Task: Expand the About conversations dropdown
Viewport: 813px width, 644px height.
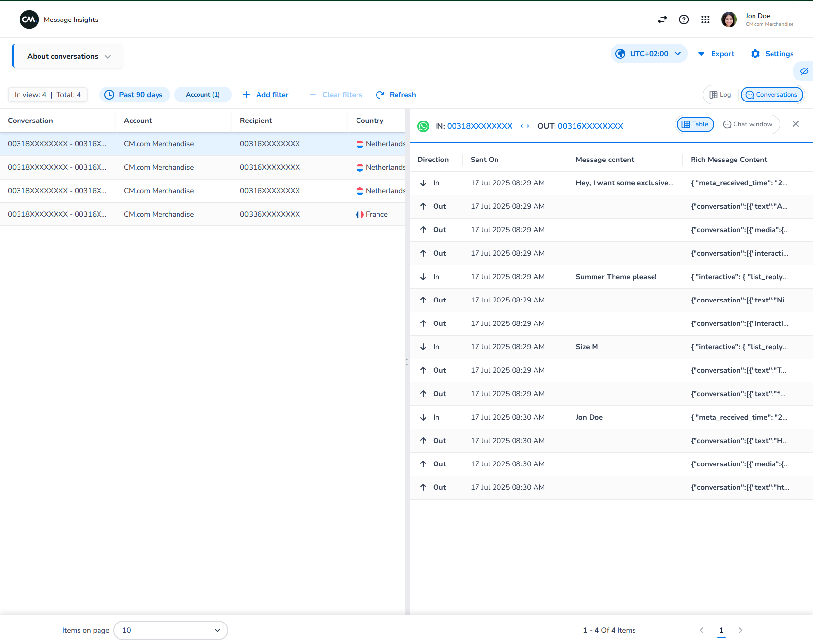Action: tap(68, 56)
